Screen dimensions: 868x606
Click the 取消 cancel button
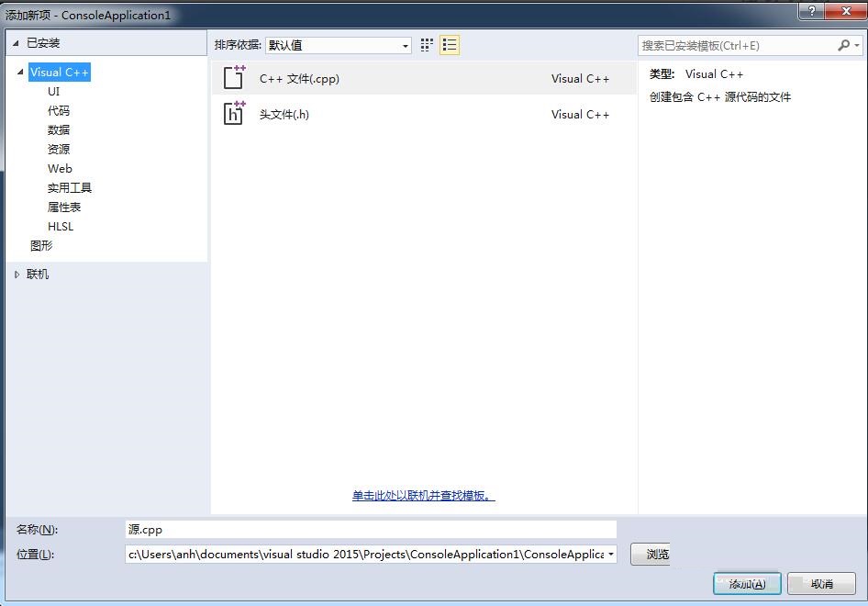pyautogui.click(x=821, y=584)
